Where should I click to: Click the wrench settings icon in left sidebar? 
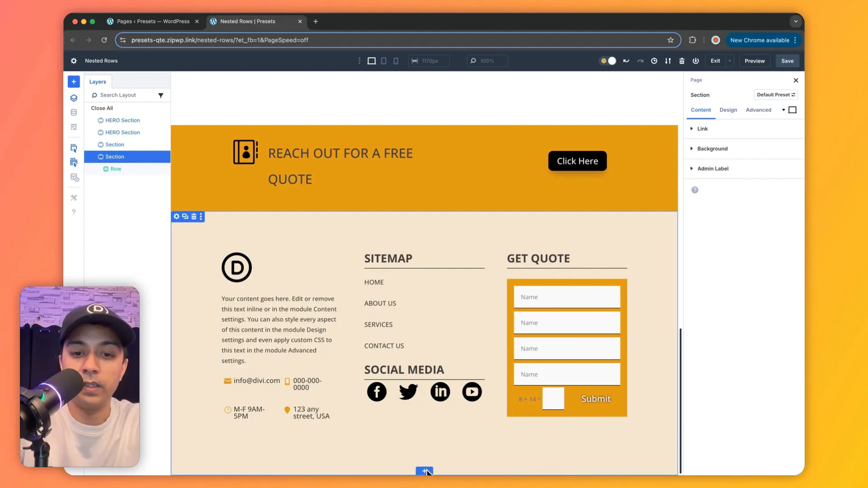[74, 197]
